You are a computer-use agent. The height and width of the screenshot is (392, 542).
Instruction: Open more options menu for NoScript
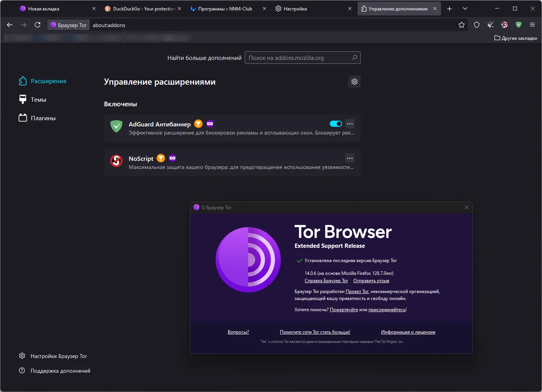click(x=350, y=158)
